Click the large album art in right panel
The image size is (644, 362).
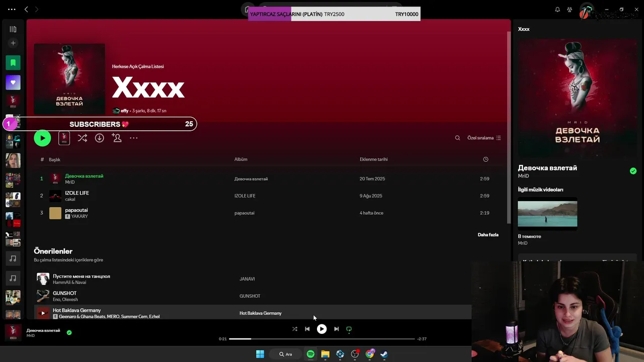[577, 99]
